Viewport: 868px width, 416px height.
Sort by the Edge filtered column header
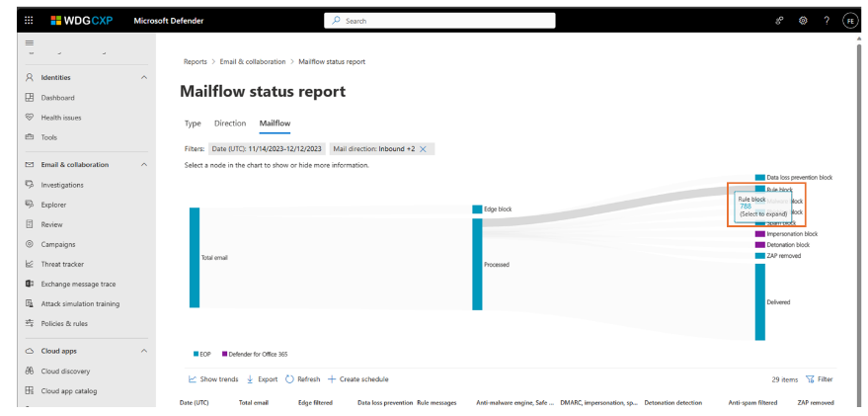click(x=316, y=403)
